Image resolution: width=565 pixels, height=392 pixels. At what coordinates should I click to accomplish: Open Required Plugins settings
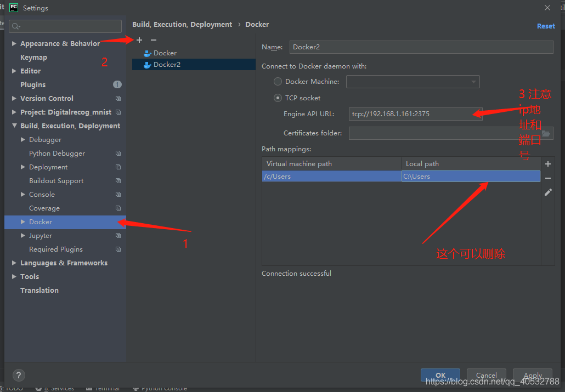click(56, 249)
